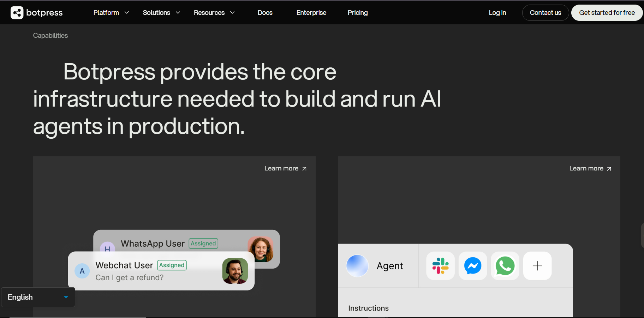Click the Contact us button
Viewport: 644px width, 318px height.
pos(545,13)
